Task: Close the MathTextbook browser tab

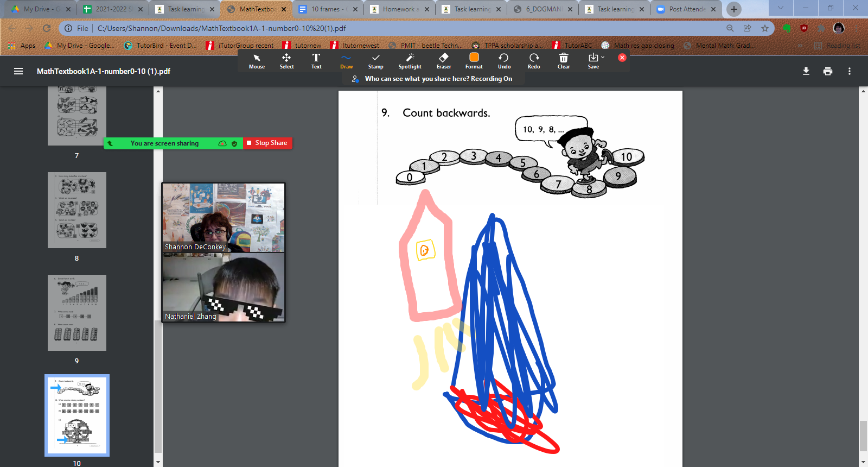Action: tap(284, 9)
